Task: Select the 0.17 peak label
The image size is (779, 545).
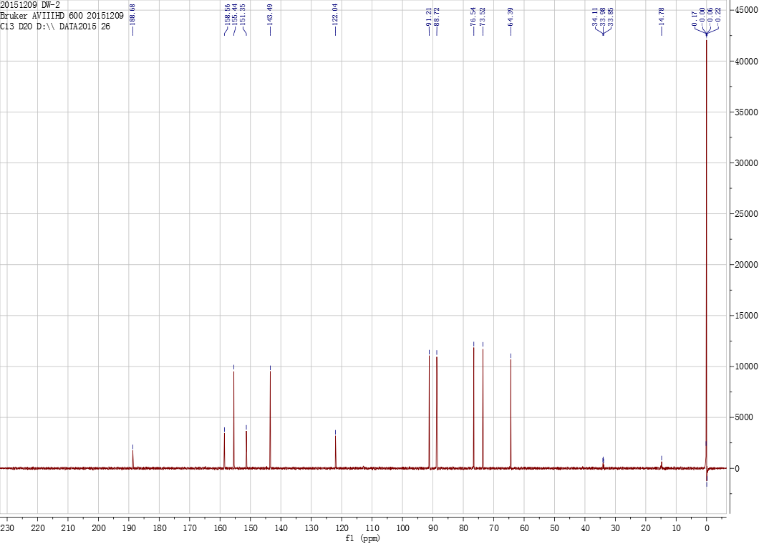Action: (x=695, y=18)
